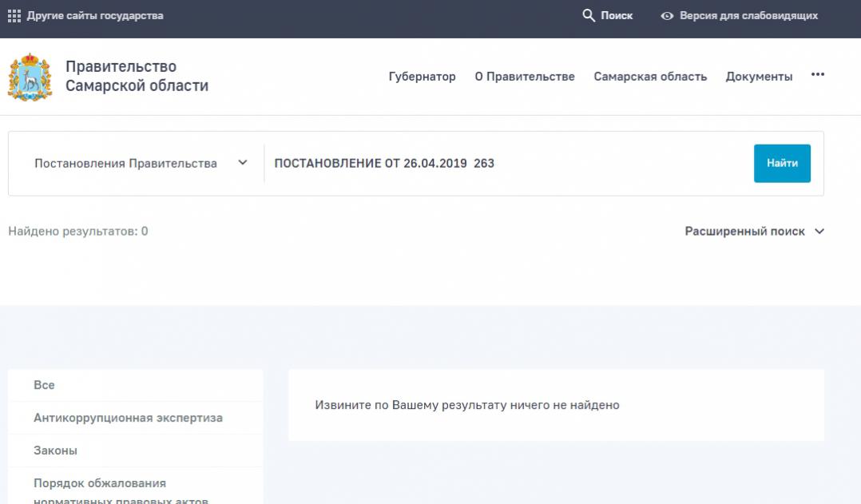Open the Губернатор menu item
Screen dimensions: 861x504
click(422, 77)
